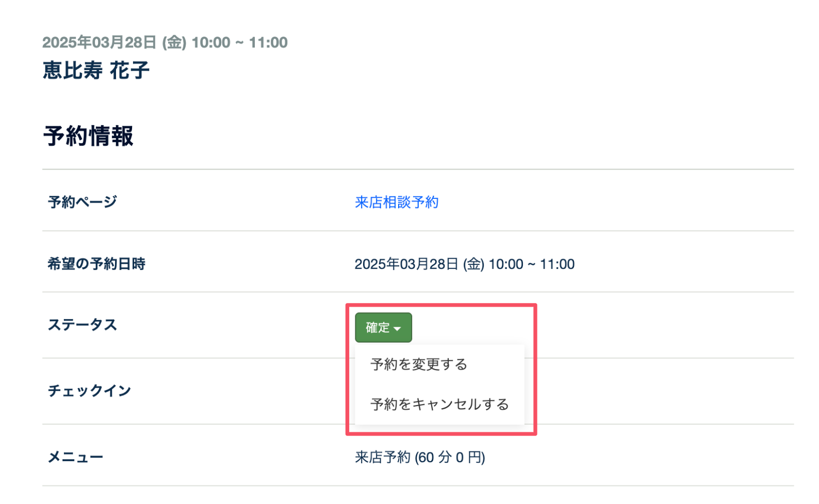The width and height of the screenshot is (819, 504).
Task: Open the 来店相談予約 link
Action: click(396, 203)
